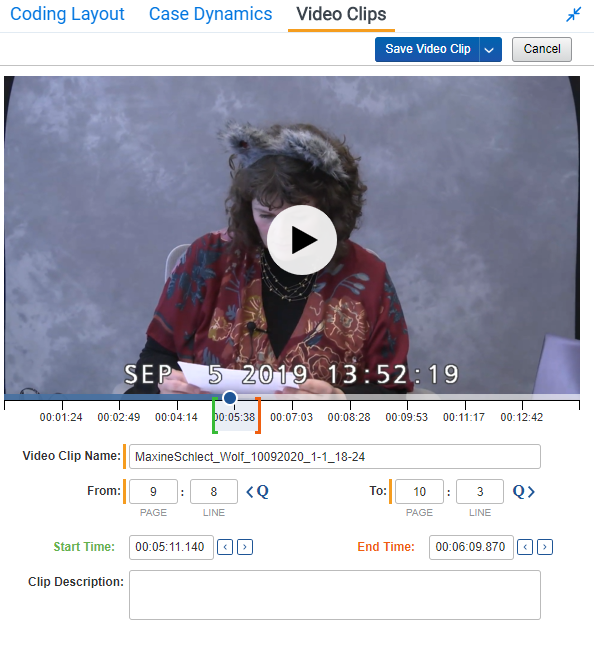
Task: Click the Save Video Clip button
Action: [x=427, y=49]
